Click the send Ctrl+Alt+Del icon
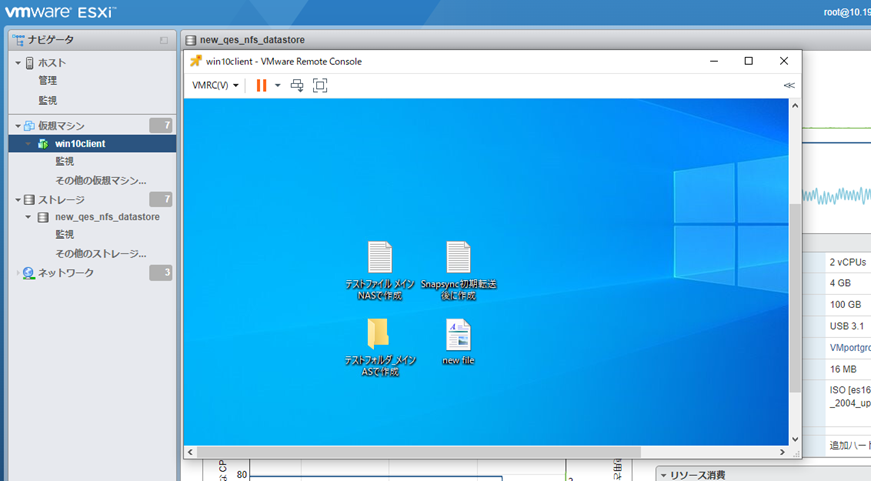This screenshot has height=481, width=871. pyautogui.click(x=297, y=86)
